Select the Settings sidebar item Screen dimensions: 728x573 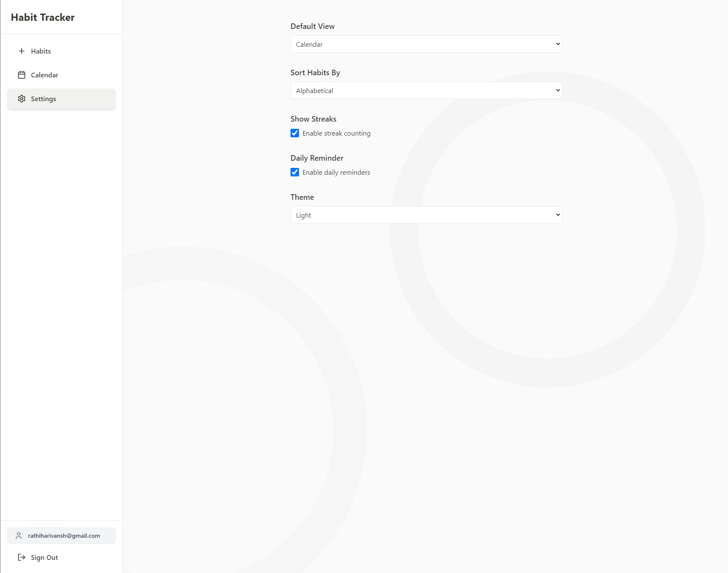pyautogui.click(x=61, y=99)
